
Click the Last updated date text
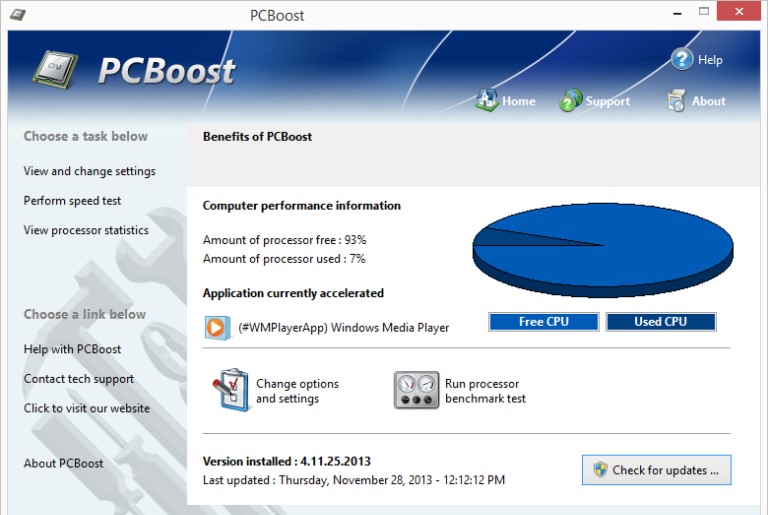[354, 480]
